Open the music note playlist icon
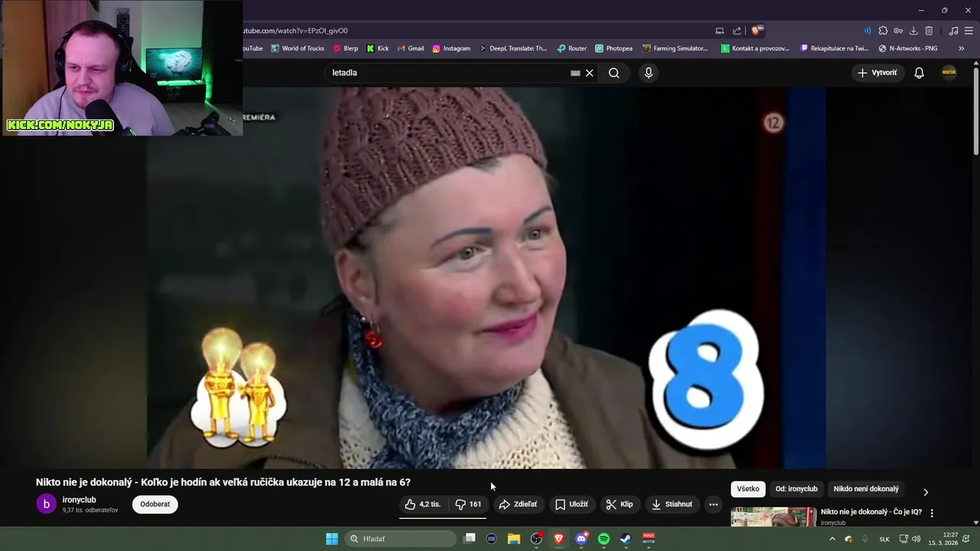The image size is (980, 551). coord(953,31)
